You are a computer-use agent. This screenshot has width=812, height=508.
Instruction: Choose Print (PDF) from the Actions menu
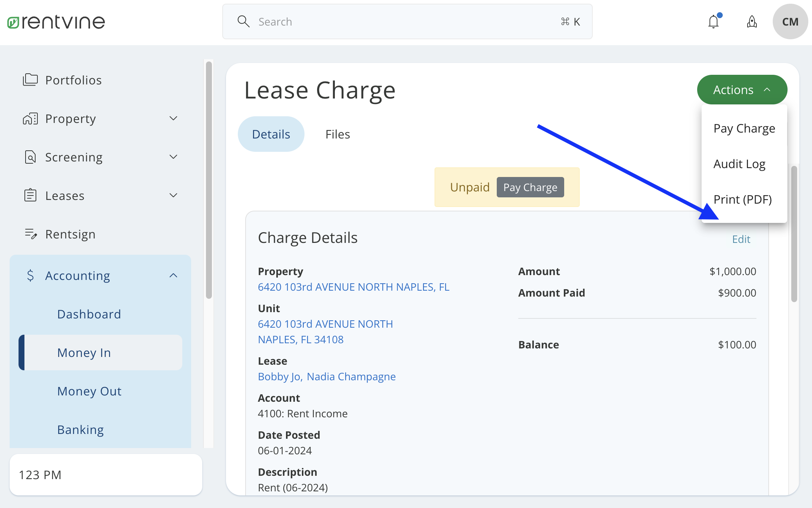(742, 199)
